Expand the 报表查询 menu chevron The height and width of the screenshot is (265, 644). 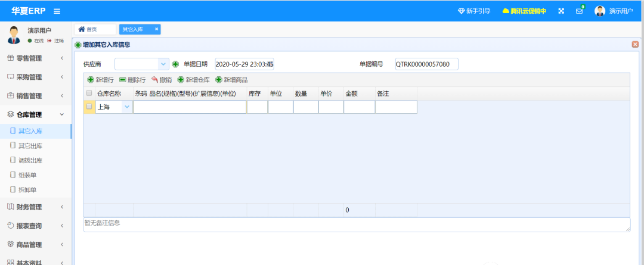[62, 226]
